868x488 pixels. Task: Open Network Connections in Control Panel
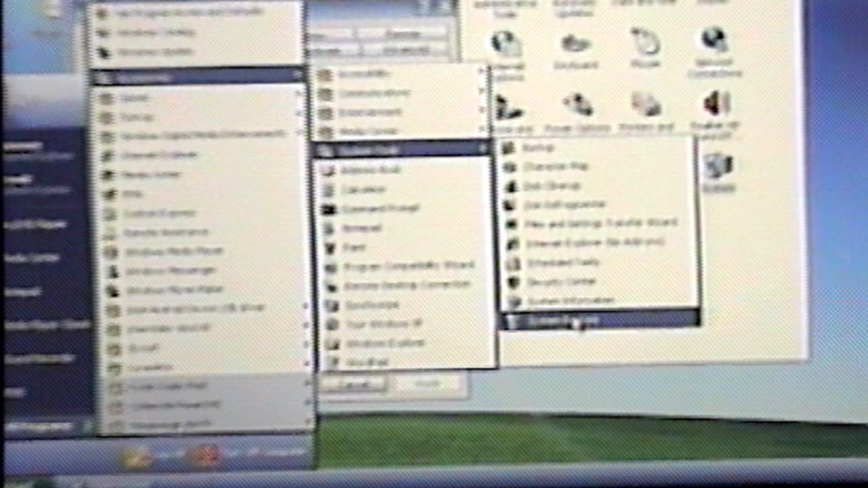pos(715,53)
